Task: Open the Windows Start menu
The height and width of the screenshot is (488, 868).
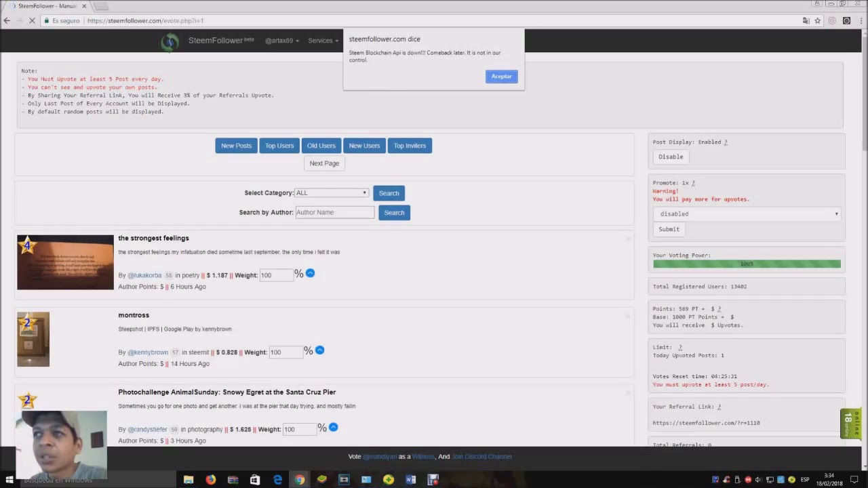Action: click(8, 480)
